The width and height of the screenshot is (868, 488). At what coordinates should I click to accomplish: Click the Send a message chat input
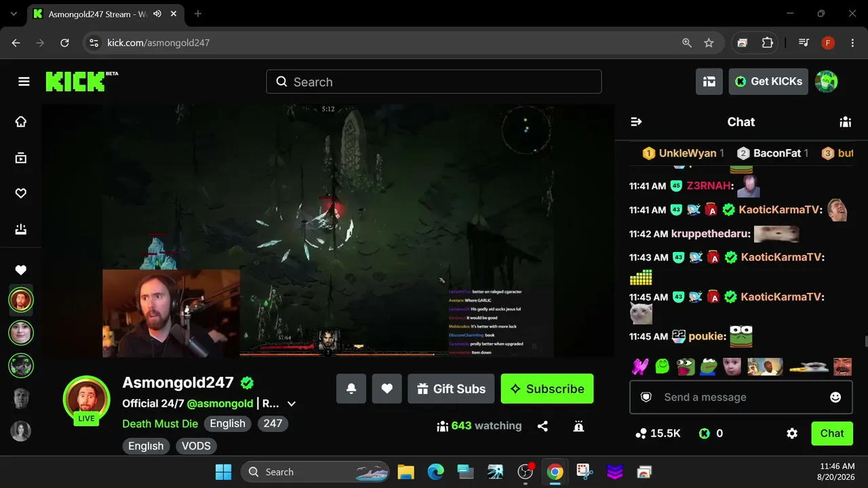741,397
